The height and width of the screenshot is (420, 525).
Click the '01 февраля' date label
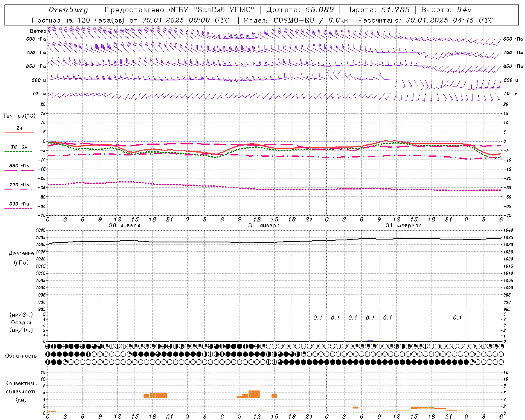pos(404,226)
